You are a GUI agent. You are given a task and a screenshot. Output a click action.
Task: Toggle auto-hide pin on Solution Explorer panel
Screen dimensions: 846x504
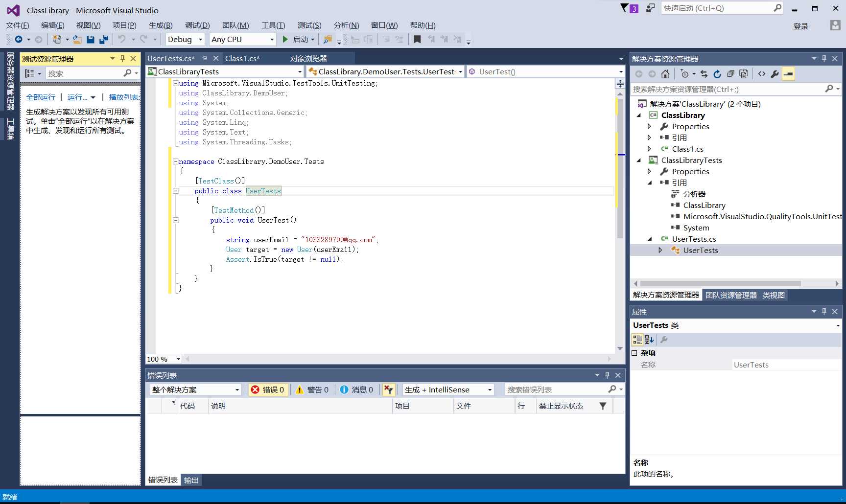pyautogui.click(x=824, y=59)
